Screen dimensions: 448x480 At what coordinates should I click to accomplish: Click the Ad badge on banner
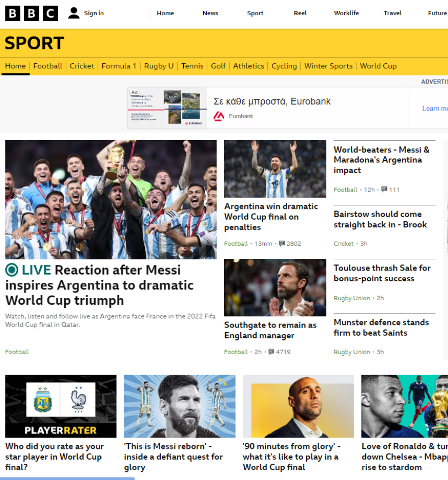pyautogui.click(x=134, y=92)
